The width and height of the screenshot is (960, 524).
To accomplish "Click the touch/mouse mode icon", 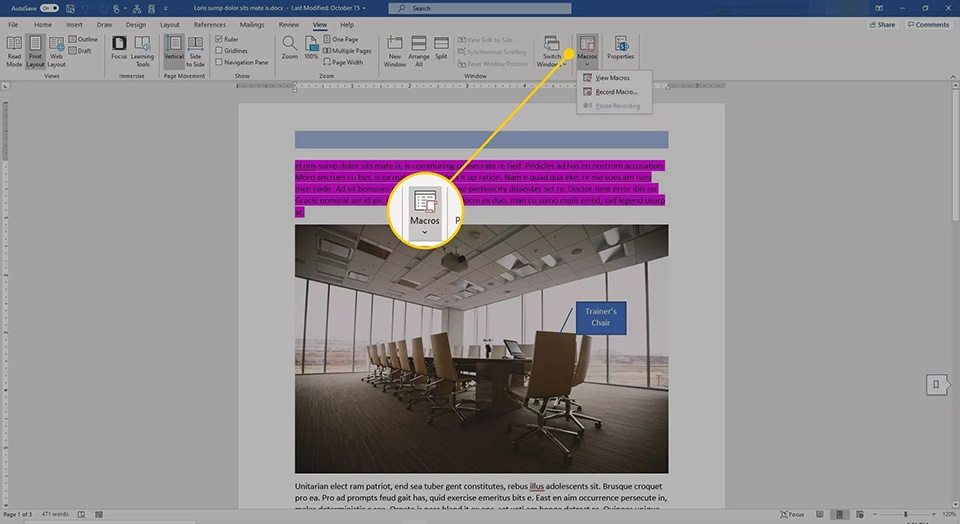I will coord(116,9).
